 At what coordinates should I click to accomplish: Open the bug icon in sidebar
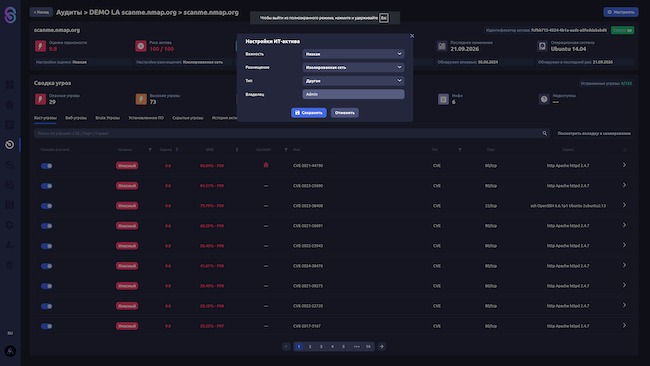pyautogui.click(x=10, y=105)
